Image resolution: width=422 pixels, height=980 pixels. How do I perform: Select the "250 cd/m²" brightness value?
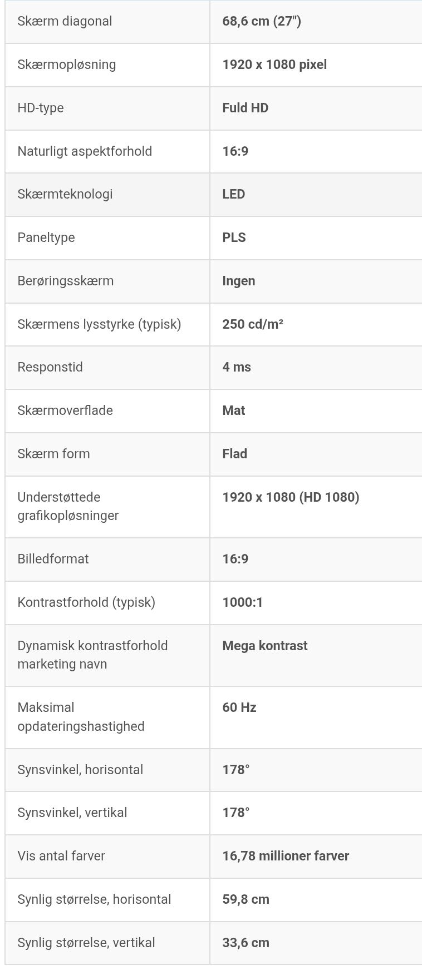pyautogui.click(x=253, y=324)
